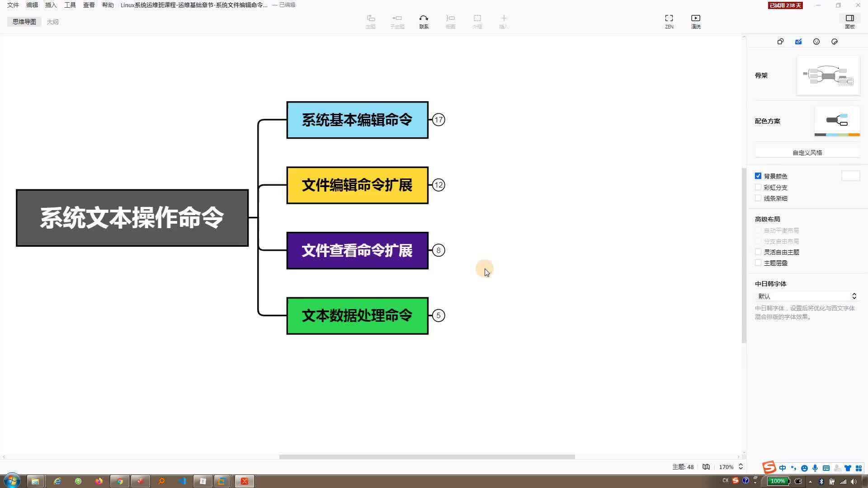Open the Sogou soft keyboard icon
This screenshot has height=488, width=868.
coord(826,468)
